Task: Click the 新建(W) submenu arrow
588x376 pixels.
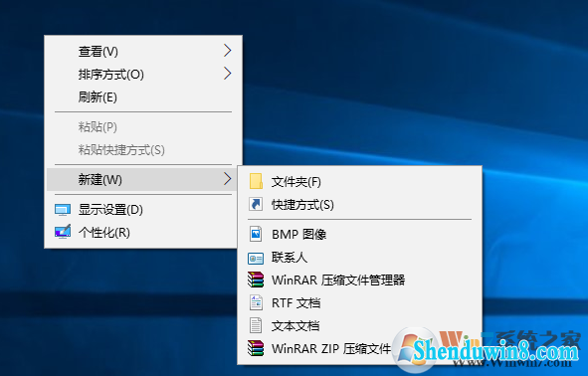Action: pos(227,179)
